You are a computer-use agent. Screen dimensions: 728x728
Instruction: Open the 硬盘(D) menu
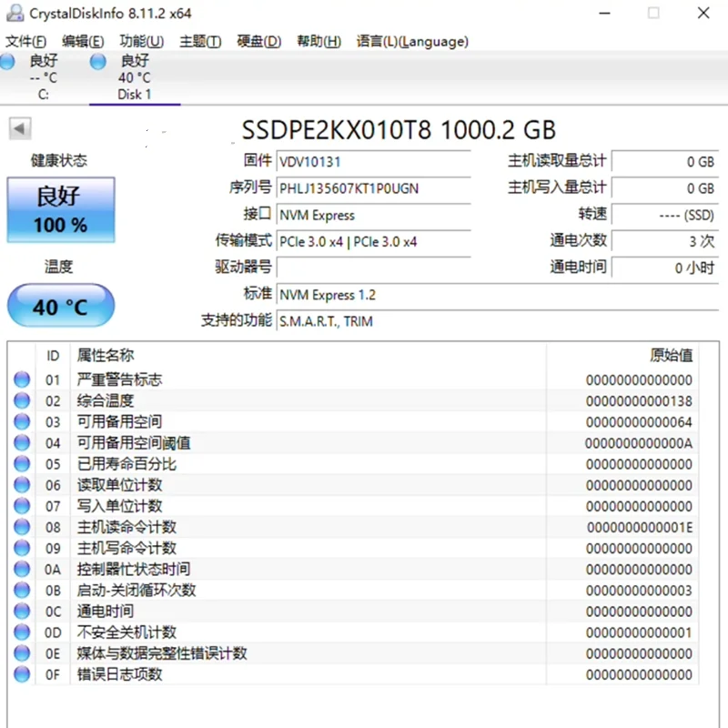[259, 41]
